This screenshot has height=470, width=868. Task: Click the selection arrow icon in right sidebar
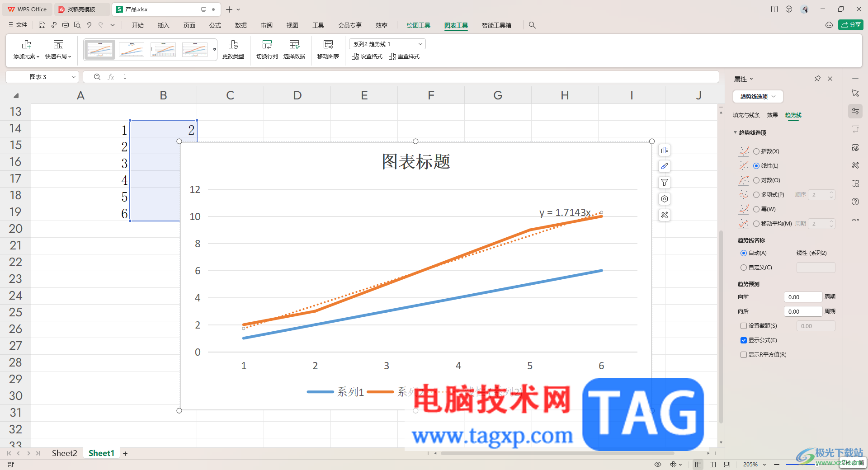tap(855, 93)
